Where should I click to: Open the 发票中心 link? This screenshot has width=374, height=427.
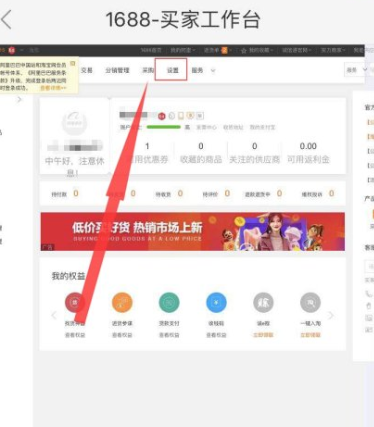coord(206,127)
